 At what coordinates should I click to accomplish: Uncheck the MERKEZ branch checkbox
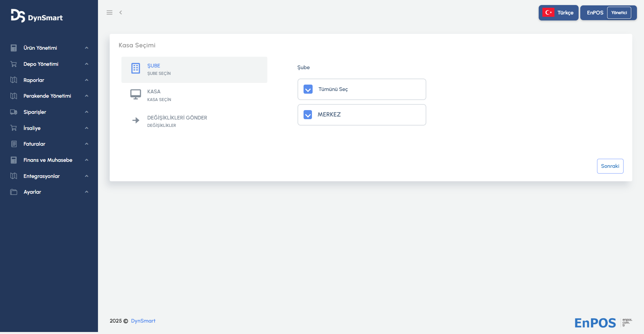point(308,115)
